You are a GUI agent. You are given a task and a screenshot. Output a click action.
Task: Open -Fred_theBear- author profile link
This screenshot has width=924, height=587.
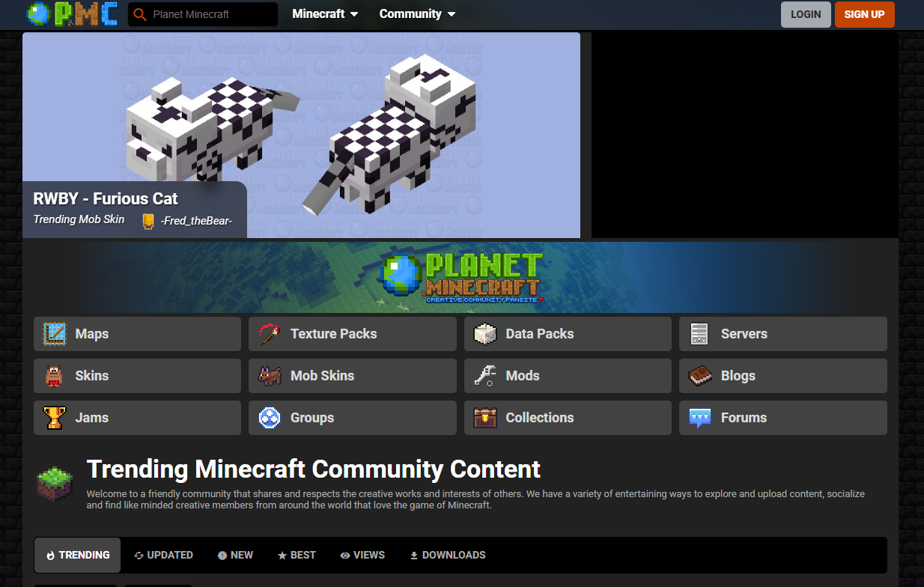(x=196, y=221)
